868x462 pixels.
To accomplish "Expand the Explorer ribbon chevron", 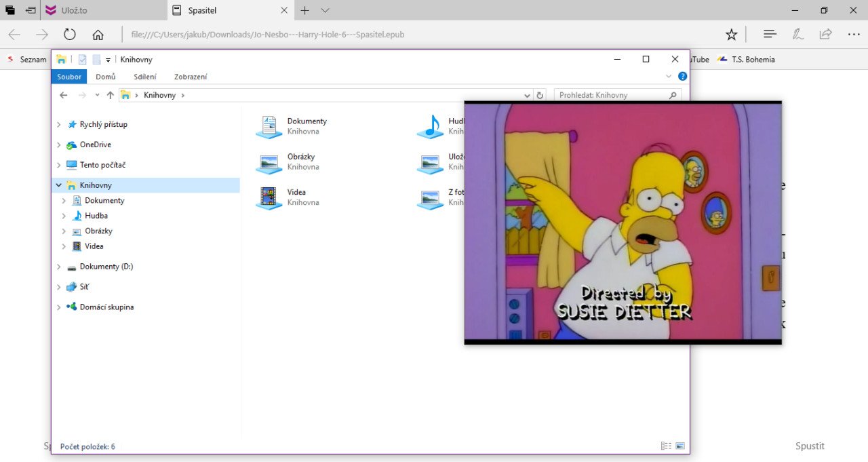I will pyautogui.click(x=669, y=77).
